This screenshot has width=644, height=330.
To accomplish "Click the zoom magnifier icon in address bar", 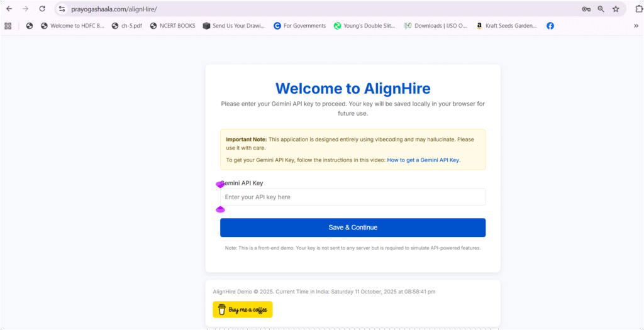I will coord(601,9).
